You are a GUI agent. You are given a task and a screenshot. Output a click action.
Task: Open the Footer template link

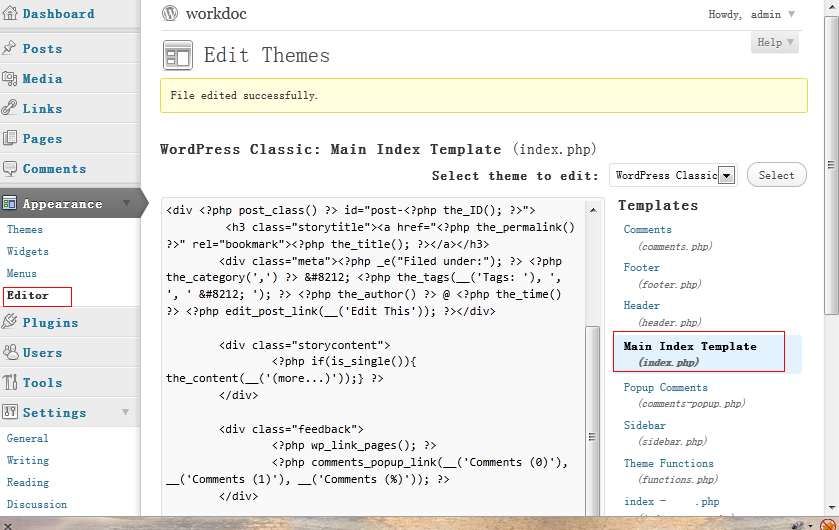pyautogui.click(x=642, y=267)
